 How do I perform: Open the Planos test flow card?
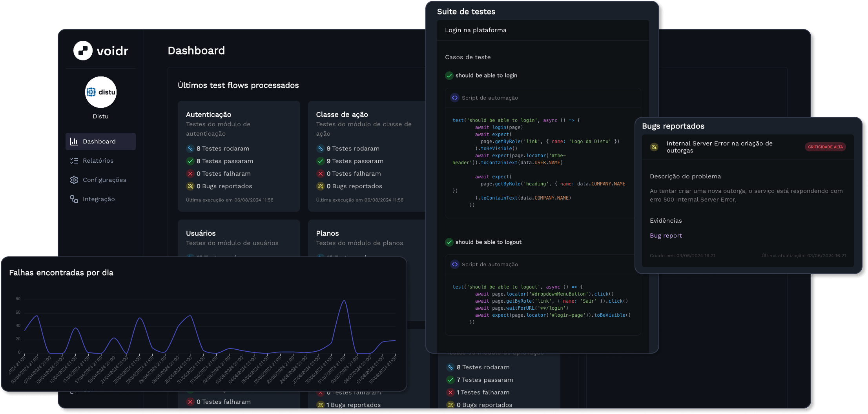(x=367, y=238)
